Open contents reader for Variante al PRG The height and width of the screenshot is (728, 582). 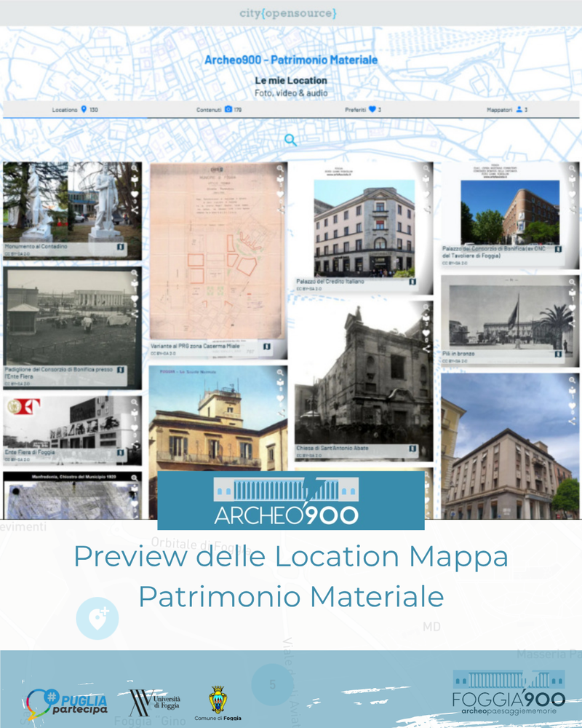pyautogui.click(x=280, y=179)
